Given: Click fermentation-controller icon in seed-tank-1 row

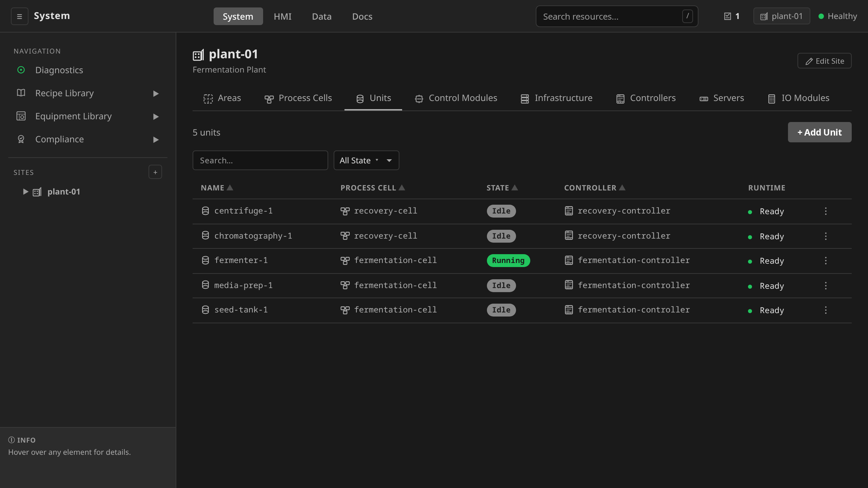Looking at the screenshot, I should (x=569, y=309).
